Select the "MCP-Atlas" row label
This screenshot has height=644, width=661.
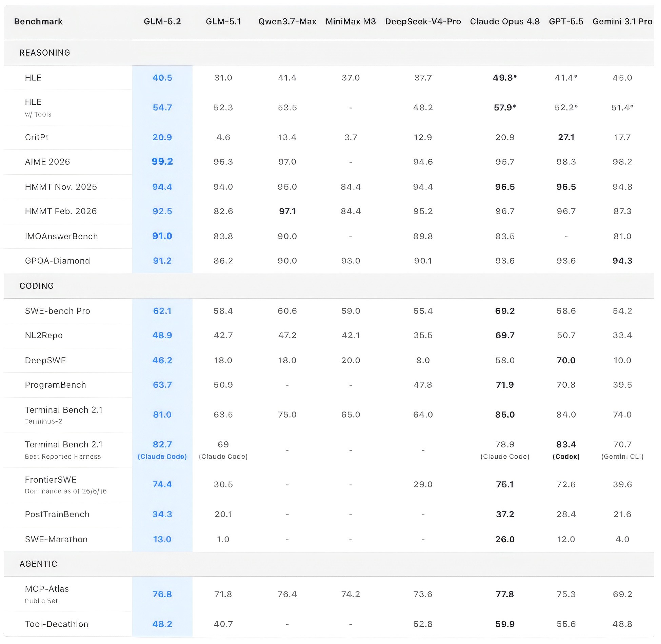47,589
